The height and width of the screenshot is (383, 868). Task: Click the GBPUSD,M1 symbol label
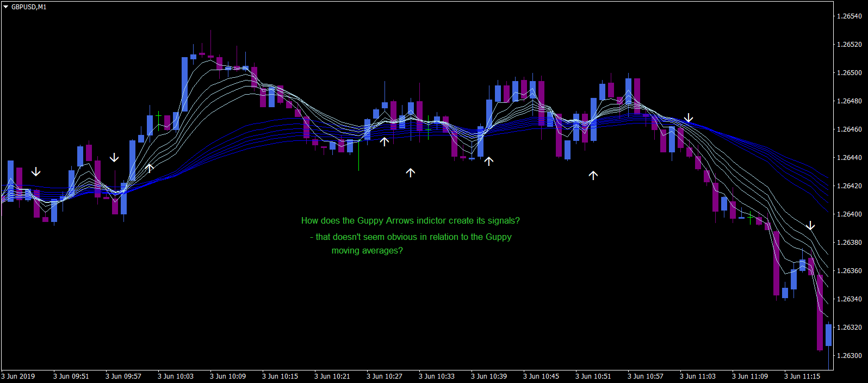[29, 7]
